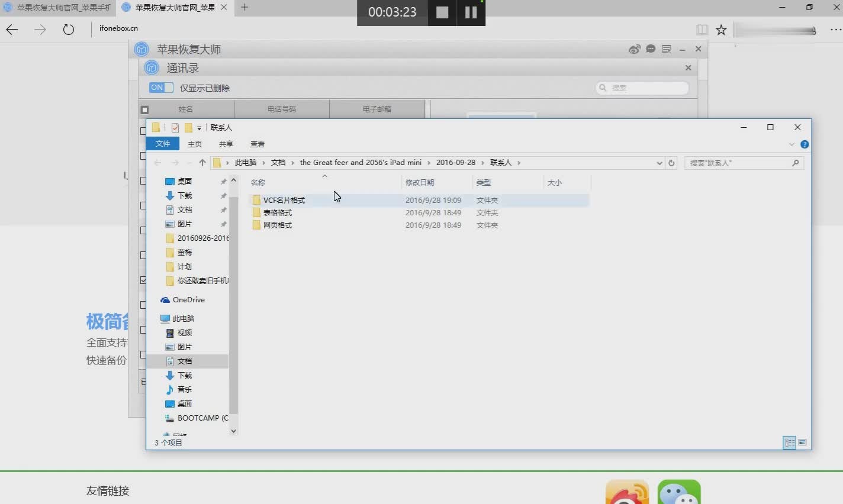Navigate to iPad mini folder in breadcrumb

pyautogui.click(x=361, y=163)
